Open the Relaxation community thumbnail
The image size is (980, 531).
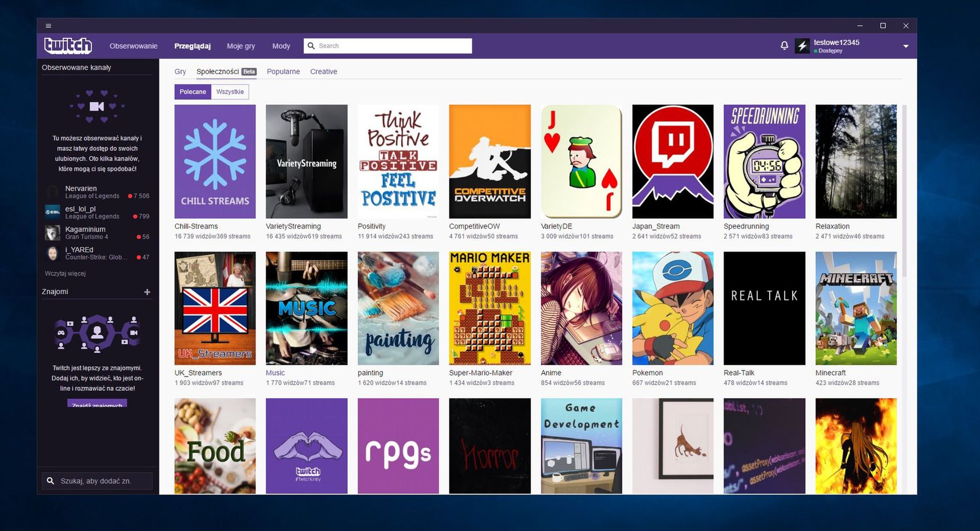click(x=856, y=161)
